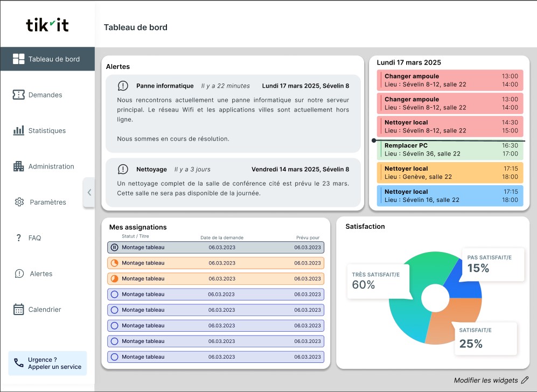Go to the Demandes menu item
Viewport: 537px width, 392px height.
pyautogui.click(x=45, y=95)
